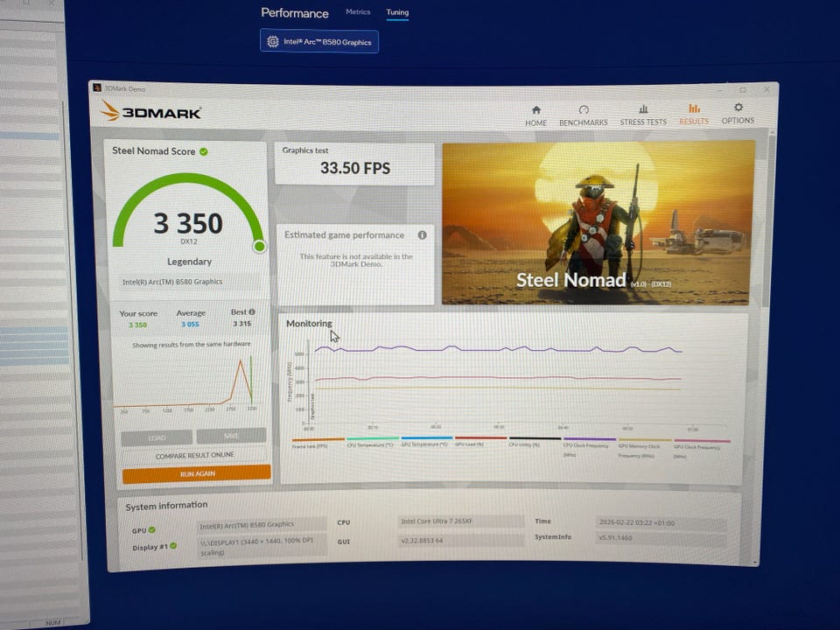Click the 33.50 FPS graphics test result
Screen dimensions: 840x630
point(355,168)
